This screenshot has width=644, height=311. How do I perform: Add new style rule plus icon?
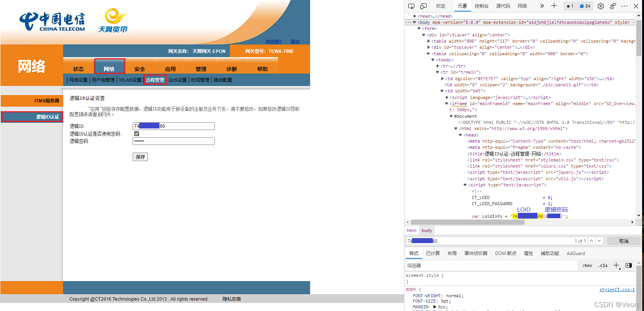616,265
